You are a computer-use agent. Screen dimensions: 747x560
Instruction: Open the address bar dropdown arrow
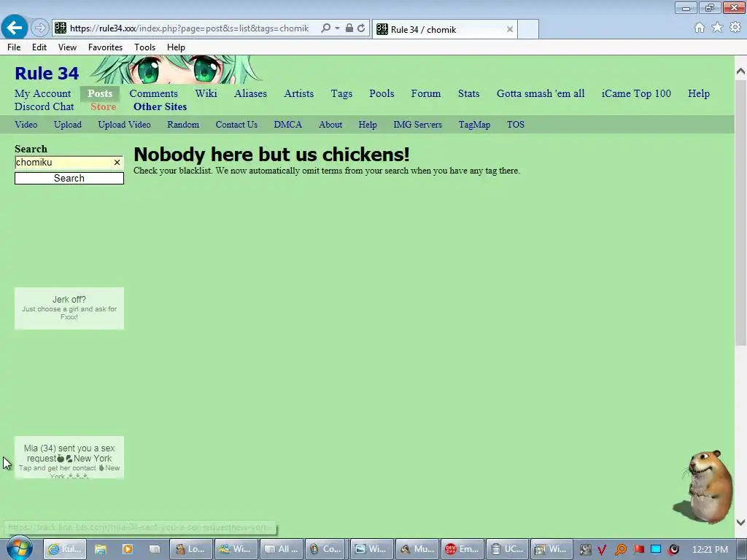point(337,28)
